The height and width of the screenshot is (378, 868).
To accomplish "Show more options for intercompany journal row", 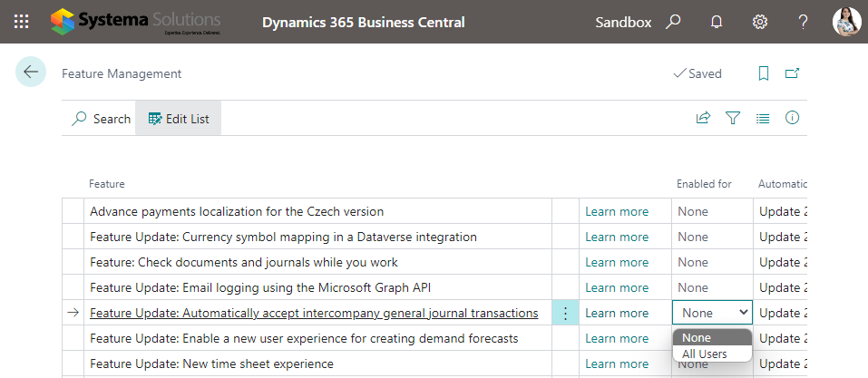I will tap(565, 313).
